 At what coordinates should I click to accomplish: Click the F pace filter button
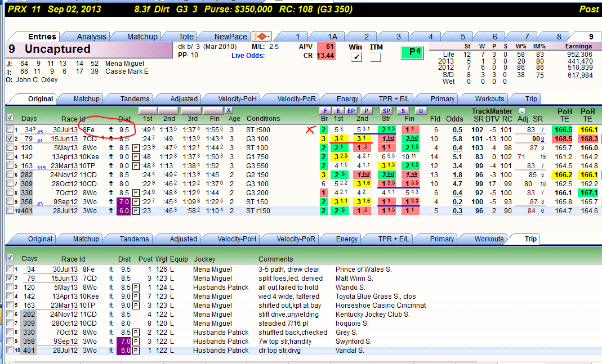point(325,111)
